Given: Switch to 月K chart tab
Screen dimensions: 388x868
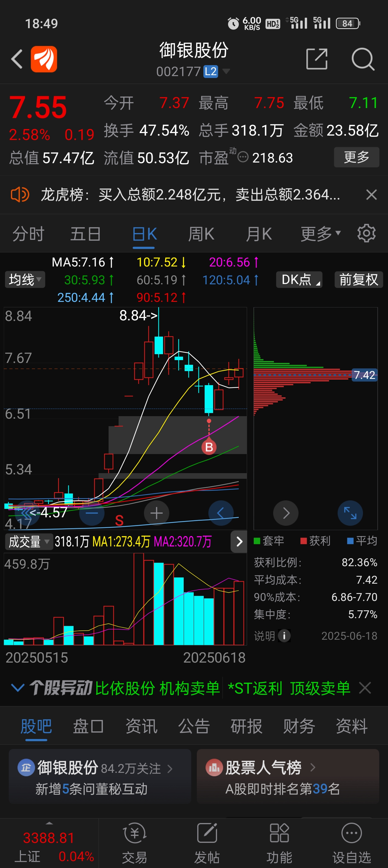Looking at the screenshot, I should pyautogui.click(x=258, y=234).
